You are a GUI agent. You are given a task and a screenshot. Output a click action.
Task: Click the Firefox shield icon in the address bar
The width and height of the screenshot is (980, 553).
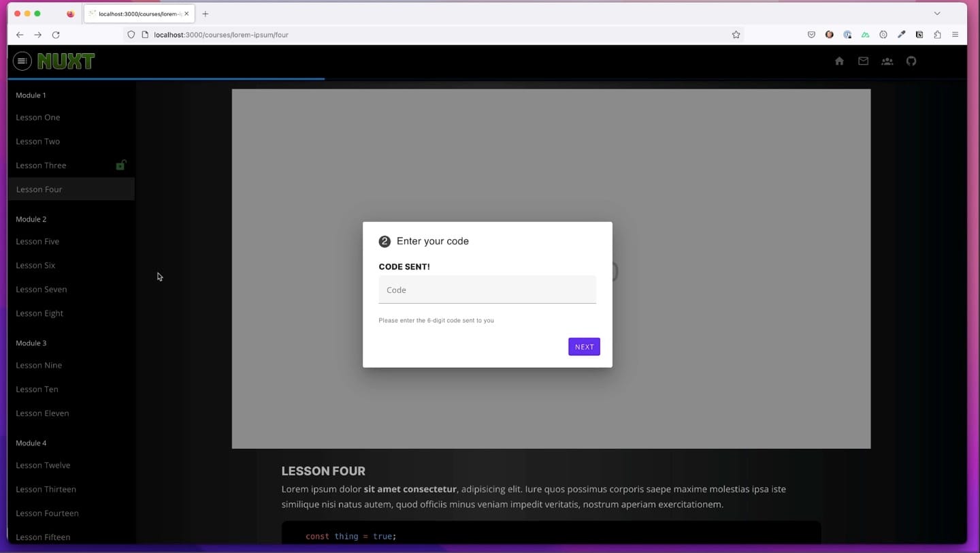131,35
